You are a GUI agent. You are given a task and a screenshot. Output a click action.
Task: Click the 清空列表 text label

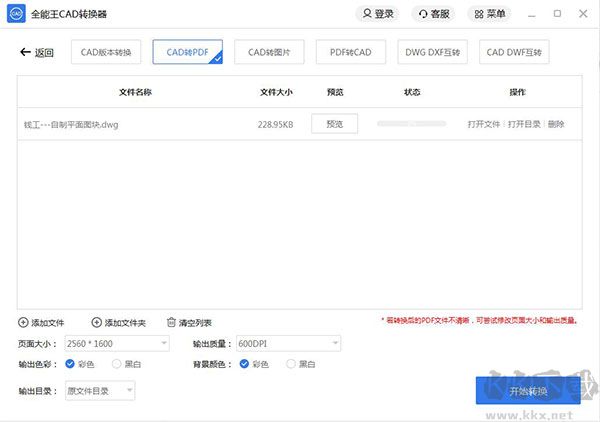pos(195,323)
